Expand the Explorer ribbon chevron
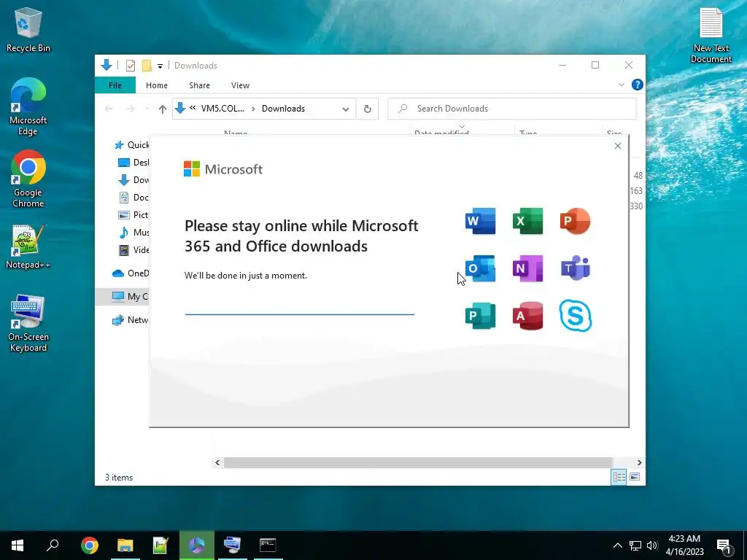 622,85
